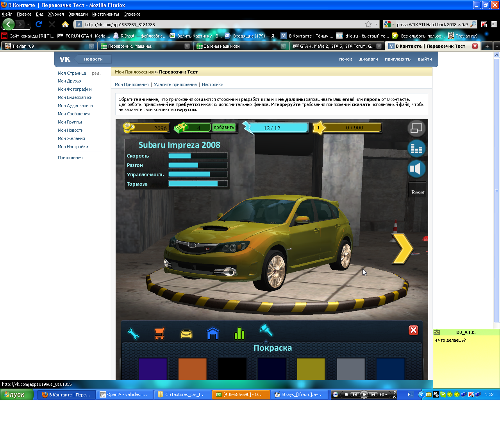
Task: Toggle fullscreen mode in the game
Action: click(417, 128)
